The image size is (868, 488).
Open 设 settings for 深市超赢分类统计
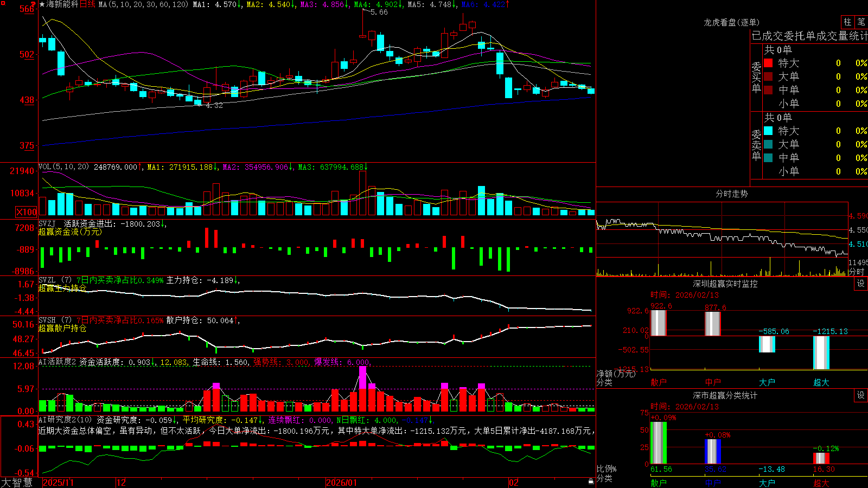861,395
